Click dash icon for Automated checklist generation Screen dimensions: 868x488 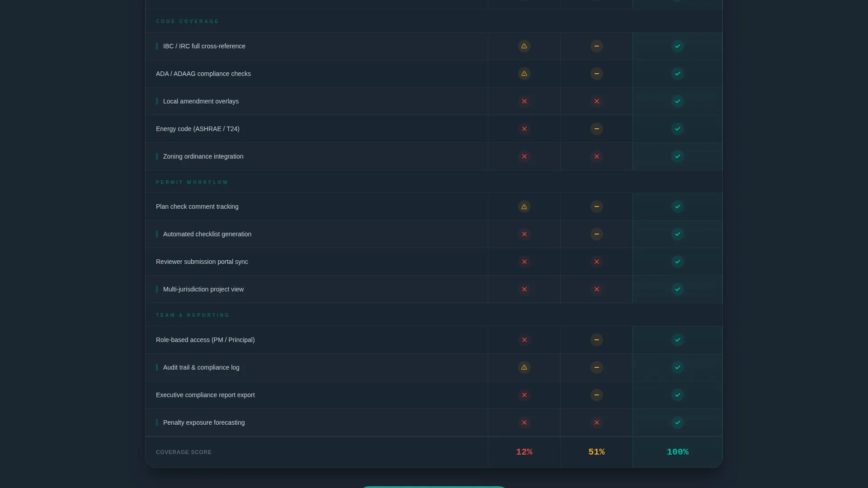[596, 234]
